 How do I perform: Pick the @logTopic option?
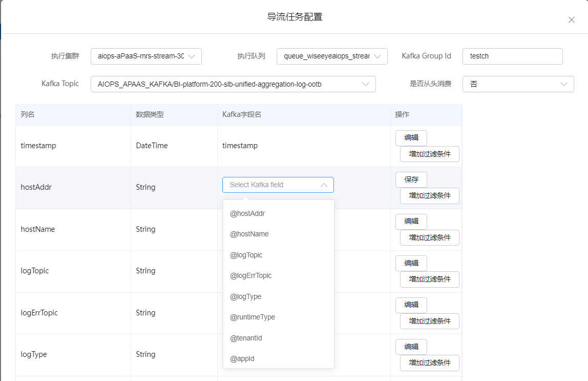[246, 255]
